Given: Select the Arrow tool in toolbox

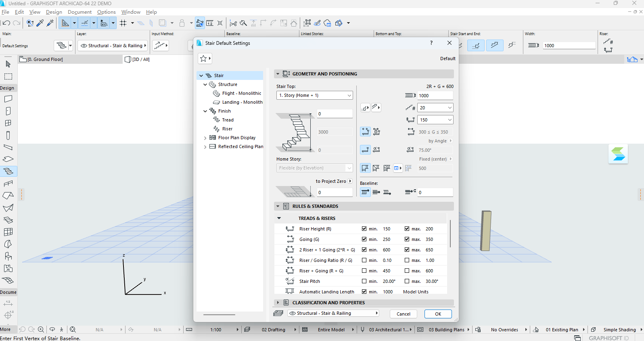Looking at the screenshot, I should click(x=8, y=64).
